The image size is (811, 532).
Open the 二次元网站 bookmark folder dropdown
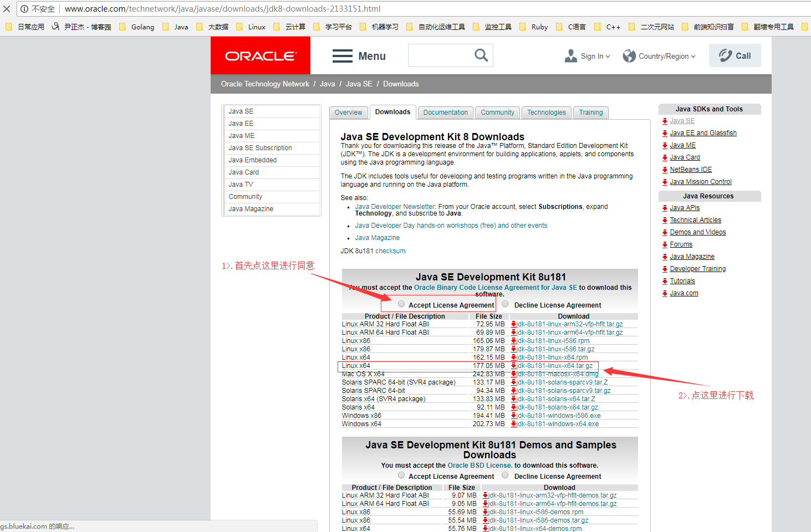point(651,27)
